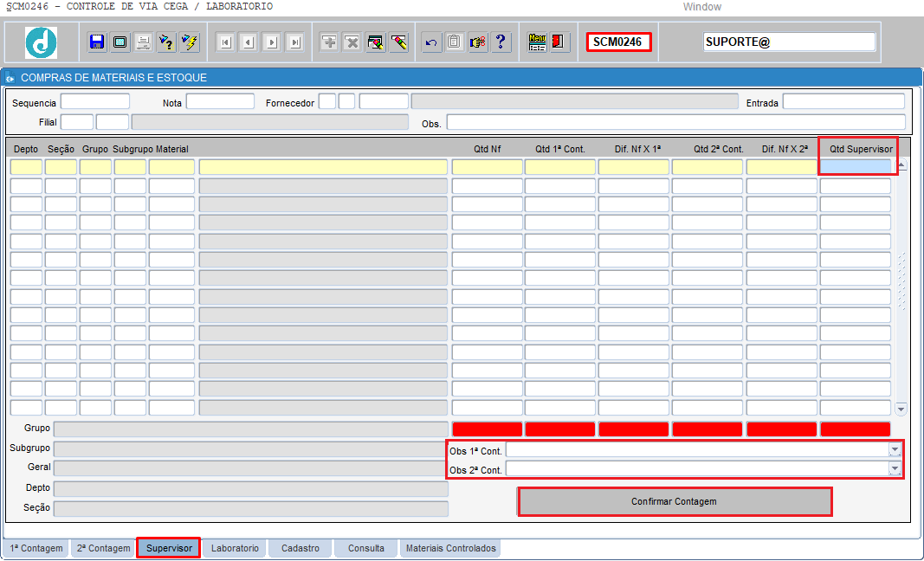
Task: Click the plus insert-record icon
Action: [329, 42]
